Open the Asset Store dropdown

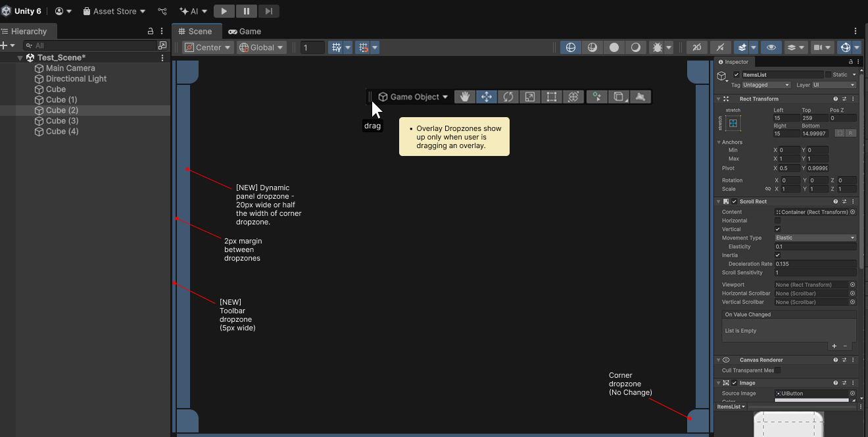pos(114,11)
